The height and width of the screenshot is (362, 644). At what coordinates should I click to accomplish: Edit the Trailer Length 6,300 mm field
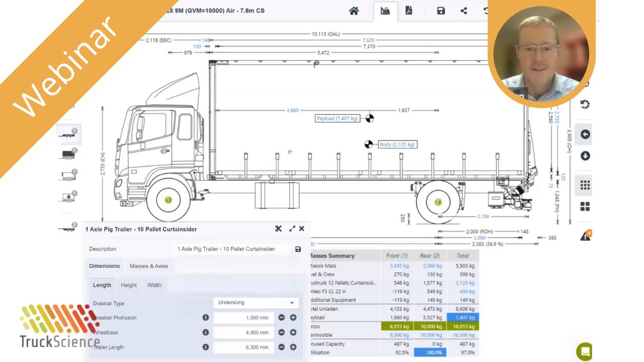tap(244, 347)
